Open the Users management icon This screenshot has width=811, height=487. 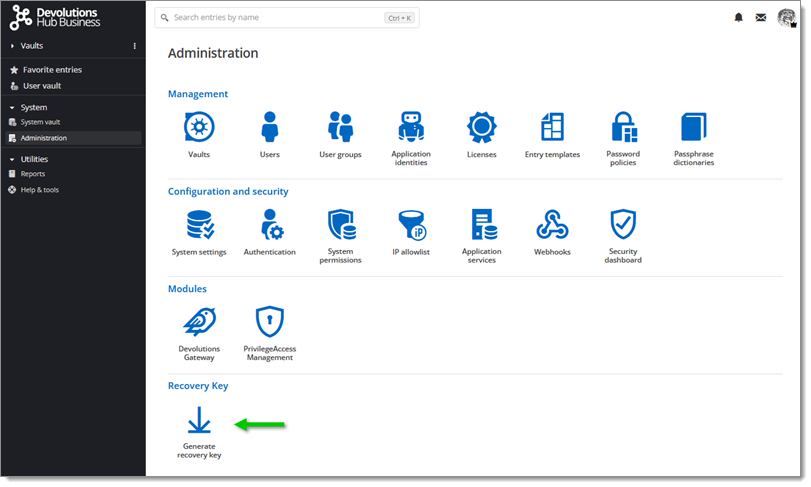coord(269,127)
